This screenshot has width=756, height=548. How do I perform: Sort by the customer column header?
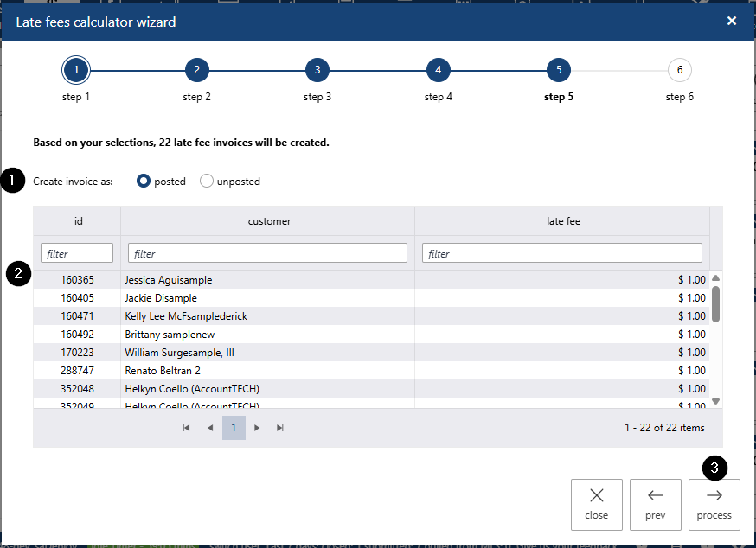(269, 221)
